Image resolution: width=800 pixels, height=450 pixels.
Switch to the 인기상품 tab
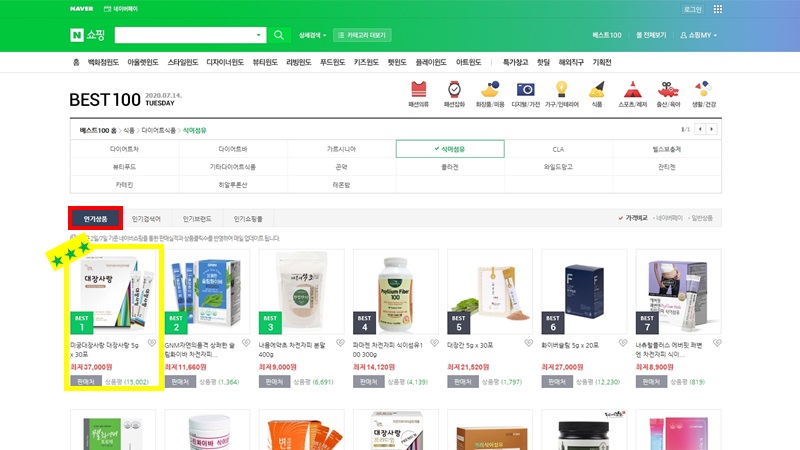point(95,218)
